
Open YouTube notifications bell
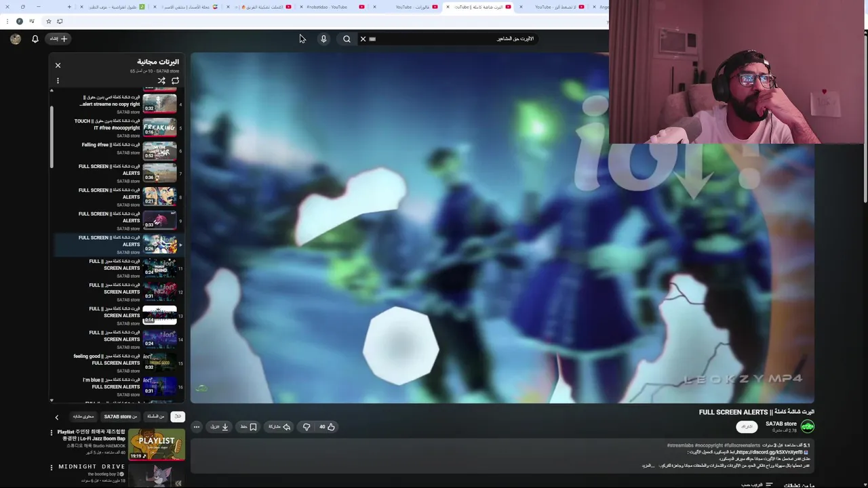point(35,39)
